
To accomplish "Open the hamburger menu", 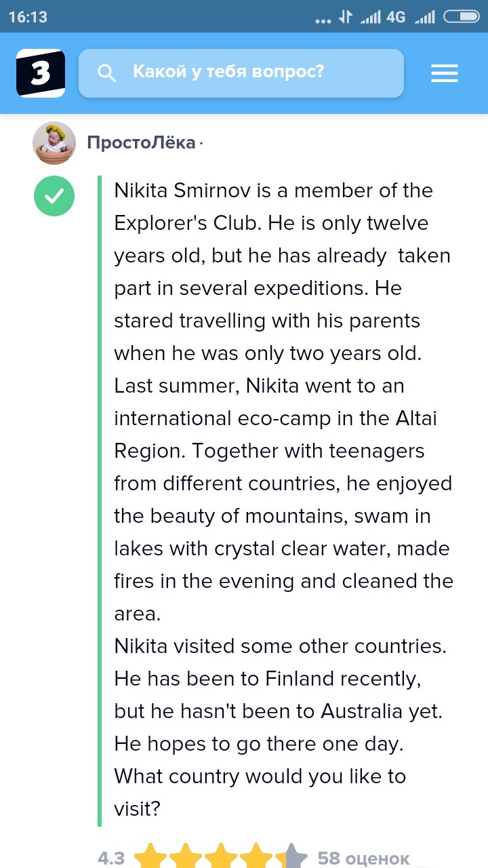I will (445, 73).
